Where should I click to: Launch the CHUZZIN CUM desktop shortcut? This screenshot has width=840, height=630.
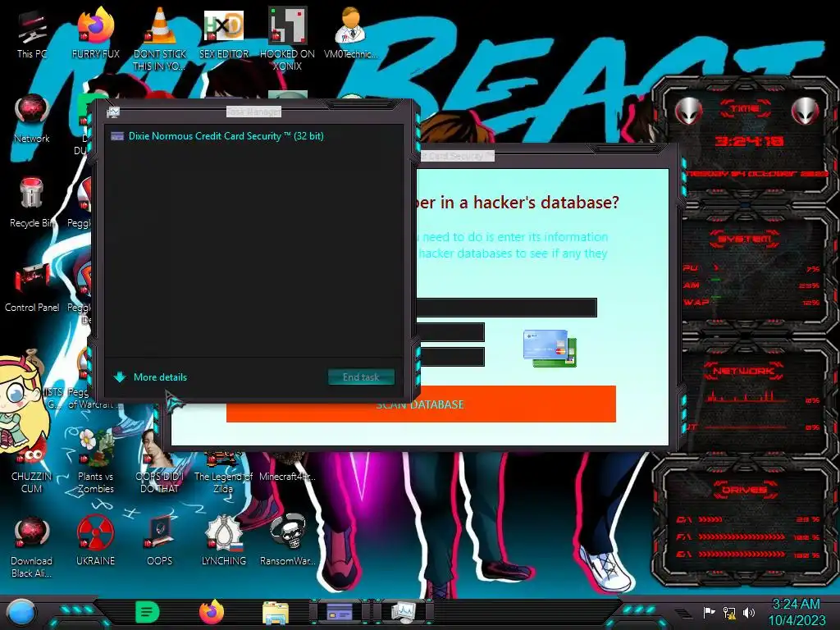click(31, 467)
